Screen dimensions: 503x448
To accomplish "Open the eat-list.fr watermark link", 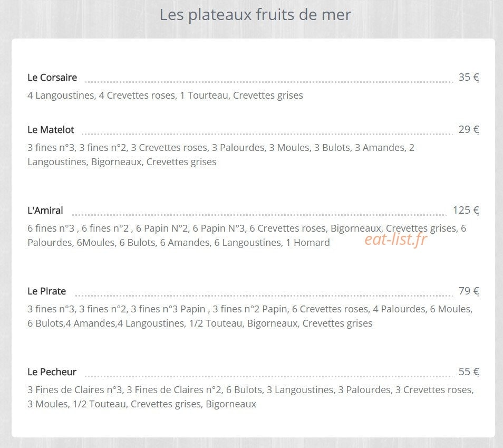I will [x=396, y=240].
